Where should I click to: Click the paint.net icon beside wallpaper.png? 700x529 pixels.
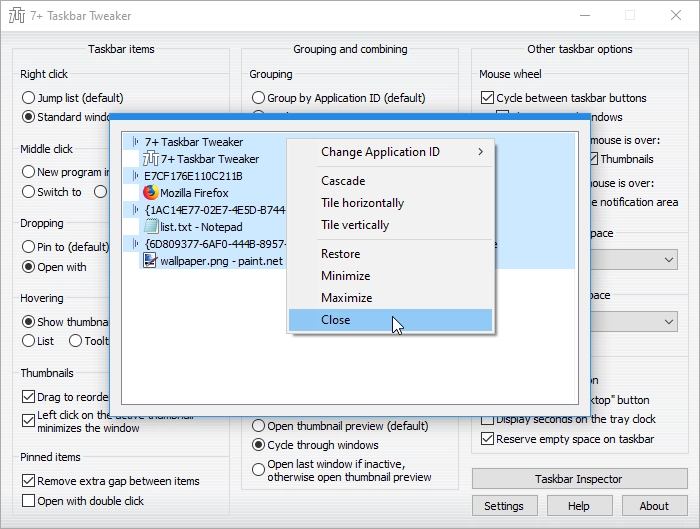[150, 260]
